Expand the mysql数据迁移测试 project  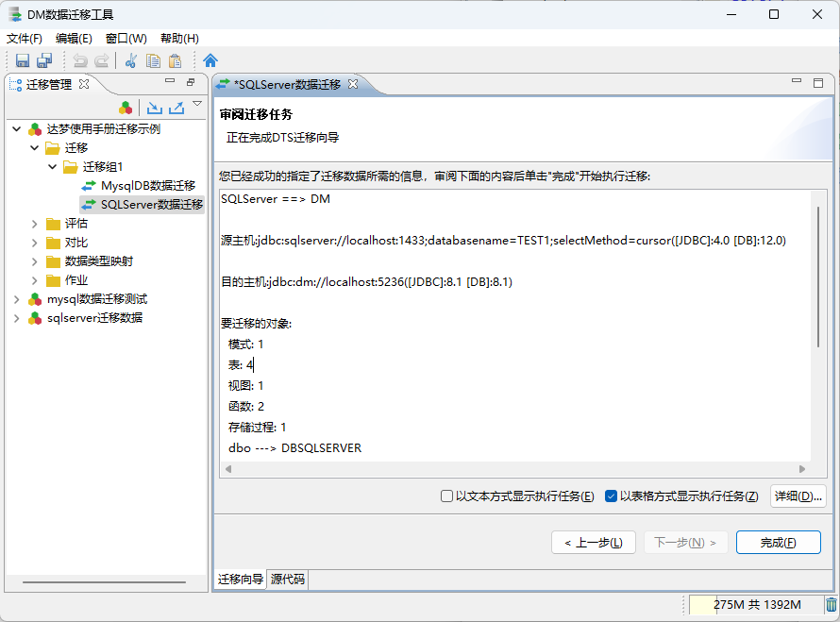point(17,299)
